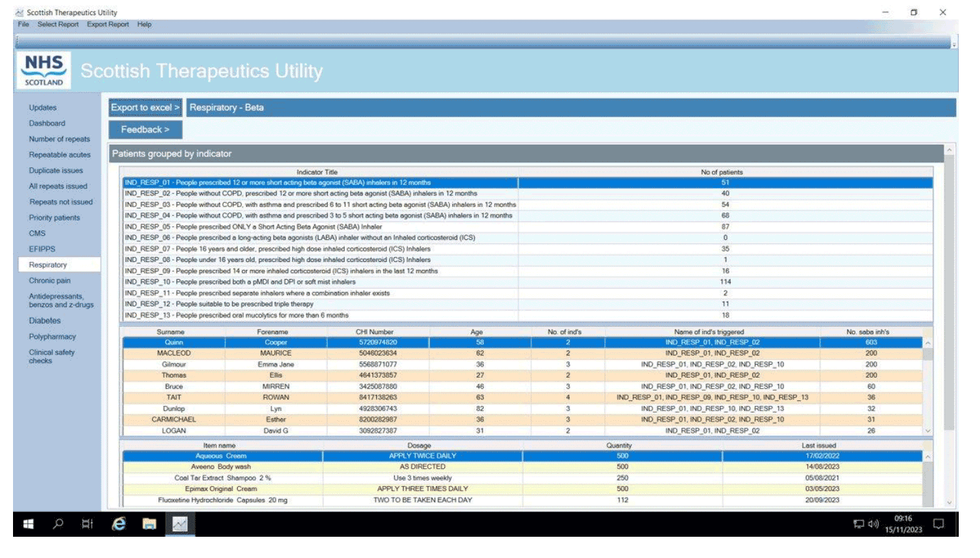Open Repeats not issued report
Image resolution: width=980 pixels, height=558 pixels.
(60, 202)
